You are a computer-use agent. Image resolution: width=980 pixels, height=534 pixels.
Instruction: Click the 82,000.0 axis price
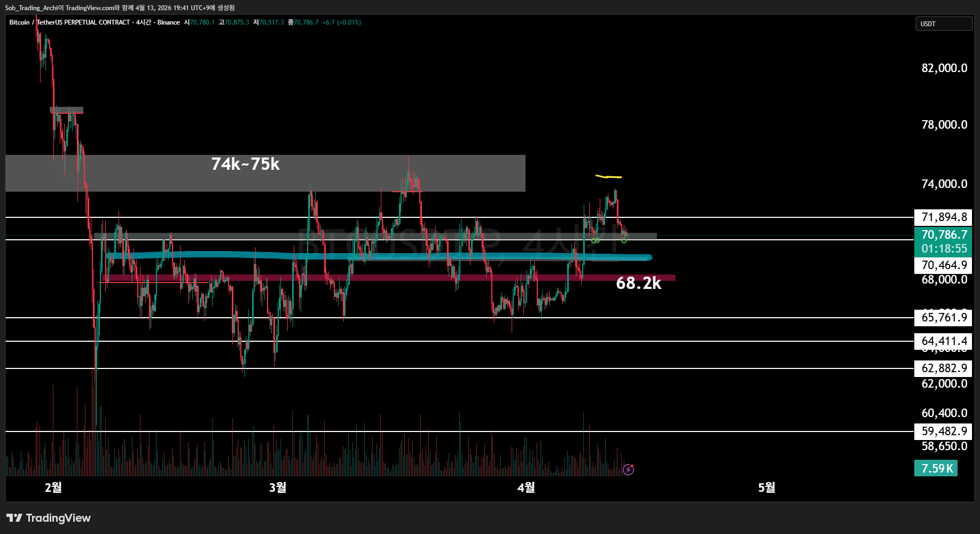coord(944,68)
